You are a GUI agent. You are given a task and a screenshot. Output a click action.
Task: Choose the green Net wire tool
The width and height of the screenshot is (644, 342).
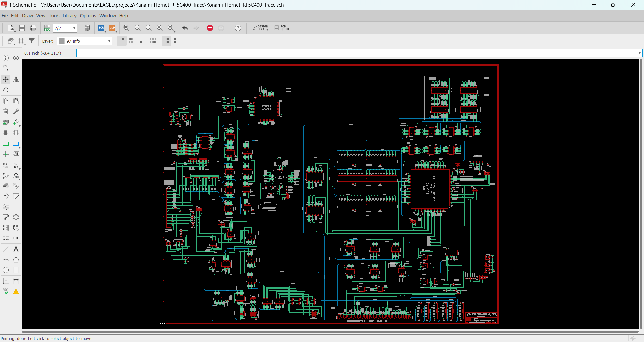click(6, 144)
